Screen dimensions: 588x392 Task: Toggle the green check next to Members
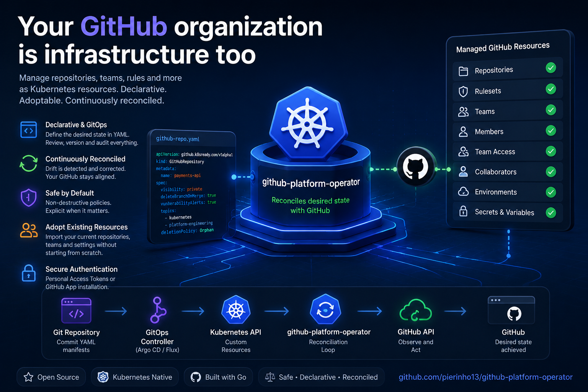(x=551, y=131)
